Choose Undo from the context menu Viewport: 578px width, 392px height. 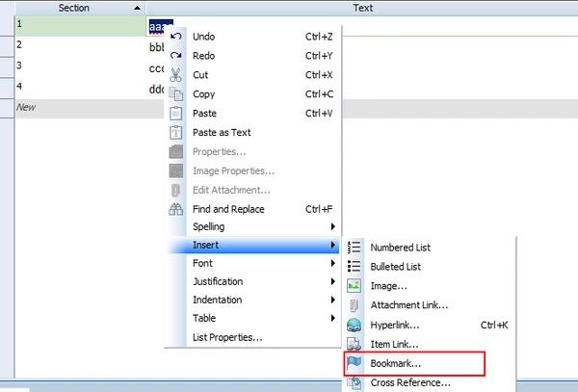pos(254,37)
